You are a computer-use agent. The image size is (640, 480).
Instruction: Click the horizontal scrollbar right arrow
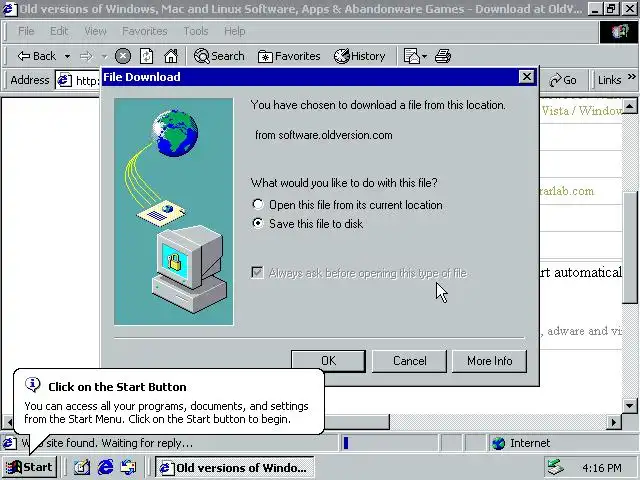(613, 422)
